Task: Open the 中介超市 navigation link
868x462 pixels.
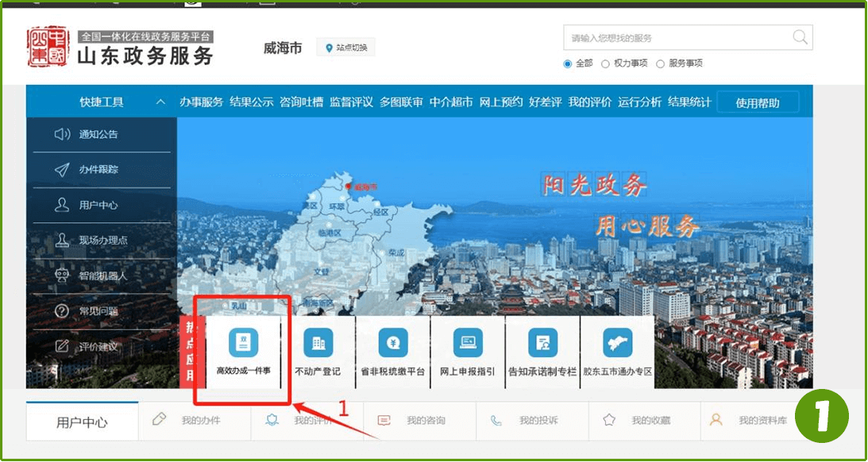Action: tap(450, 102)
